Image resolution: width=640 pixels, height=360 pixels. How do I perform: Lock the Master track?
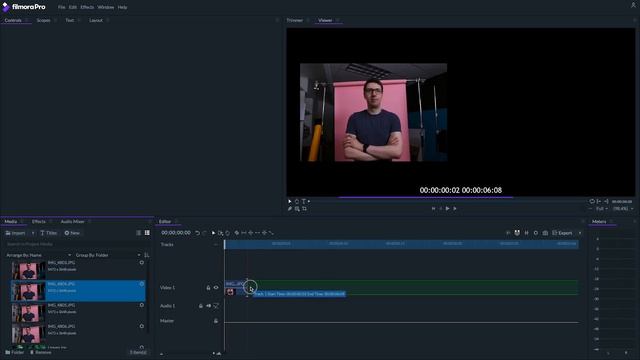[216, 321]
